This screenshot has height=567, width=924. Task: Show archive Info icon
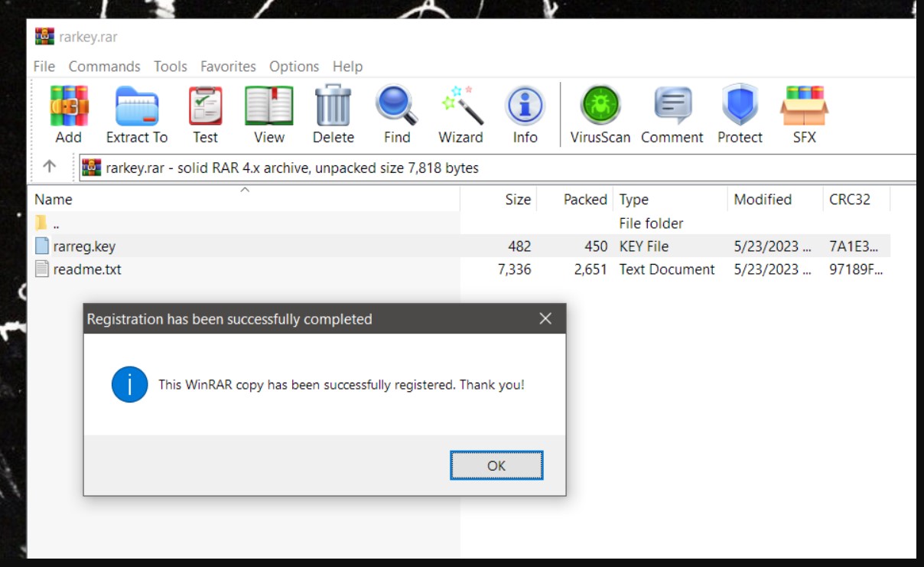[525, 107]
